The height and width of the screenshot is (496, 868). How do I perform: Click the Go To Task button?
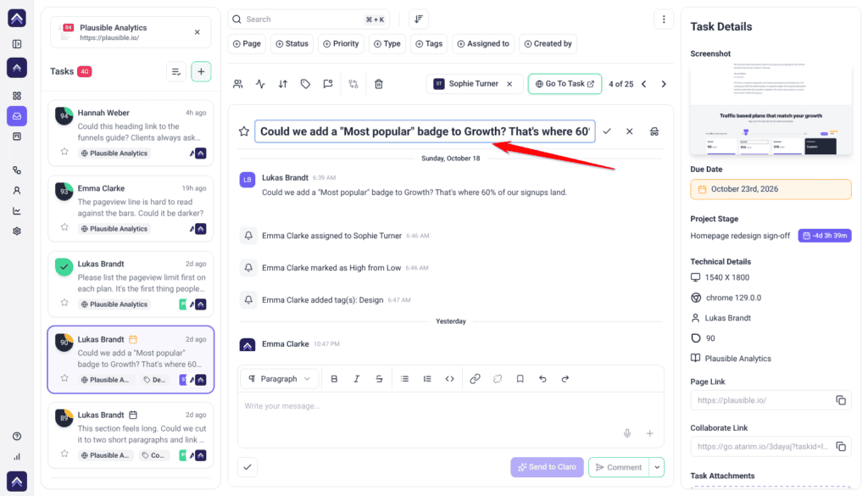click(565, 84)
